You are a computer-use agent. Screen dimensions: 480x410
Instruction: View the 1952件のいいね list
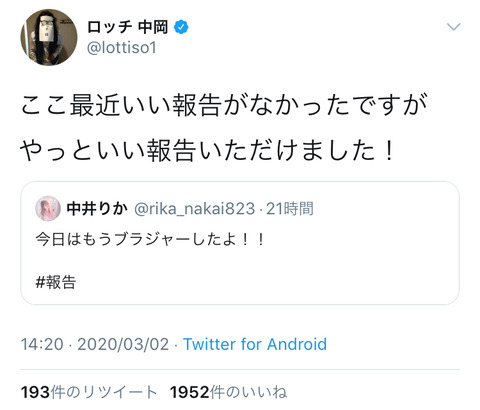tap(228, 392)
